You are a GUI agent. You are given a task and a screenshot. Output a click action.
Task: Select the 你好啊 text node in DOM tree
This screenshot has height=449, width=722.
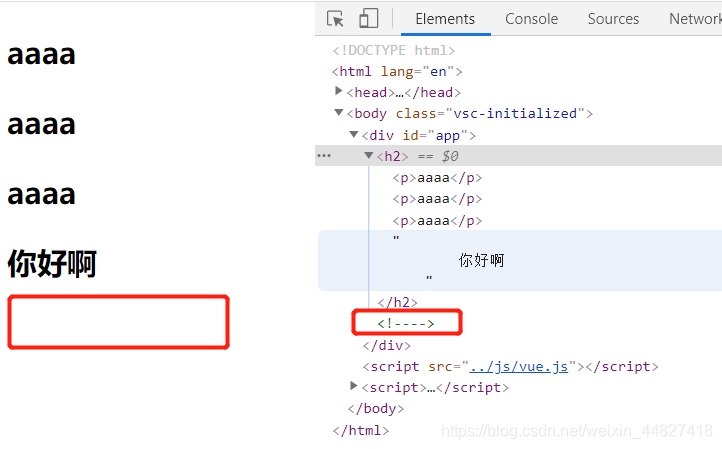pos(482,261)
